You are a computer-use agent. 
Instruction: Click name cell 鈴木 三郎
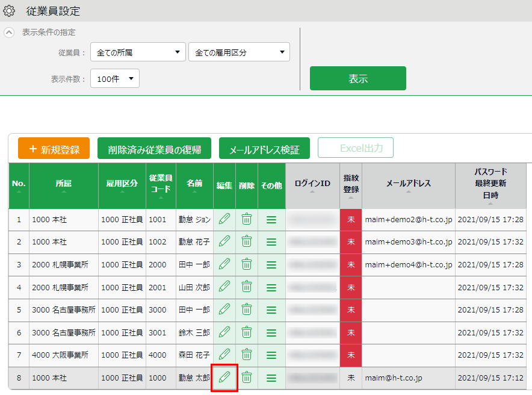[194, 332]
